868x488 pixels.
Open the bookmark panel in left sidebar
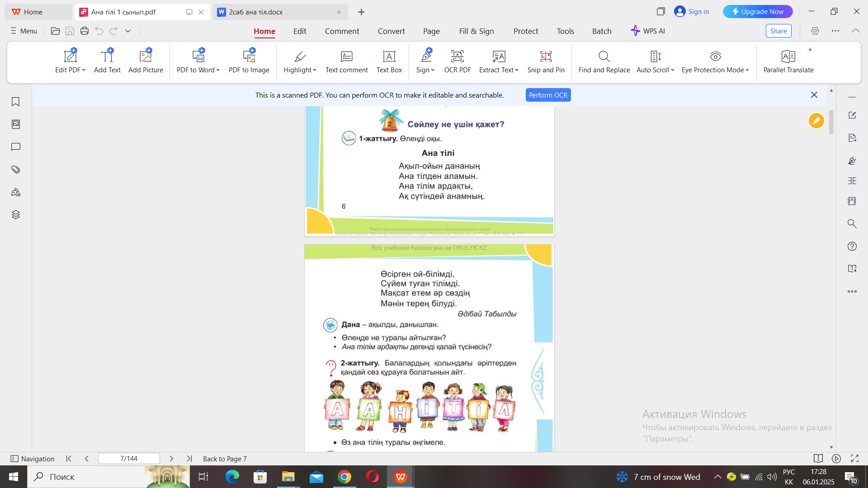(x=16, y=102)
